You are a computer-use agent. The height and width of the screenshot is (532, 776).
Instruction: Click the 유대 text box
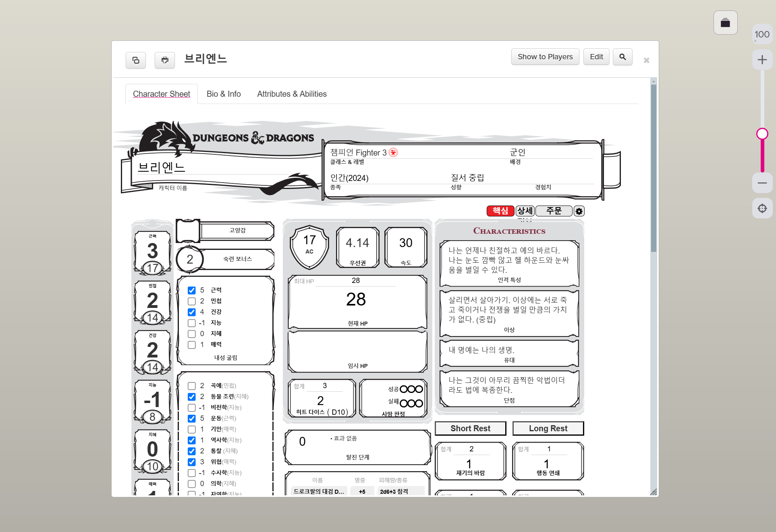(x=509, y=350)
